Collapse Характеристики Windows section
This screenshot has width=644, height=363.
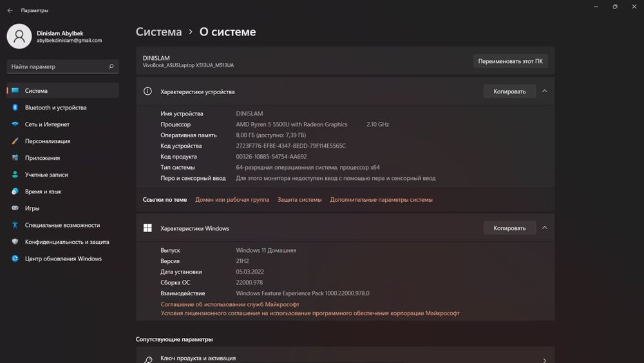[545, 228]
